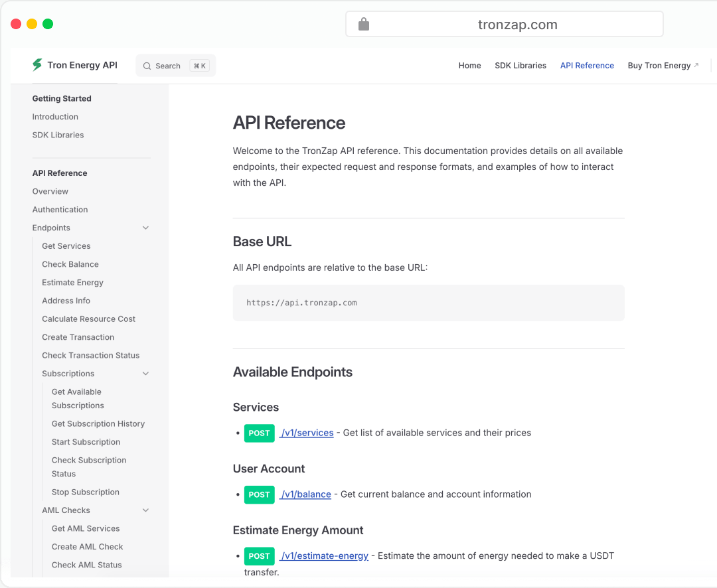717x588 pixels.
Task: Click the Estimate Energy Amount heading
Action: 298,530
